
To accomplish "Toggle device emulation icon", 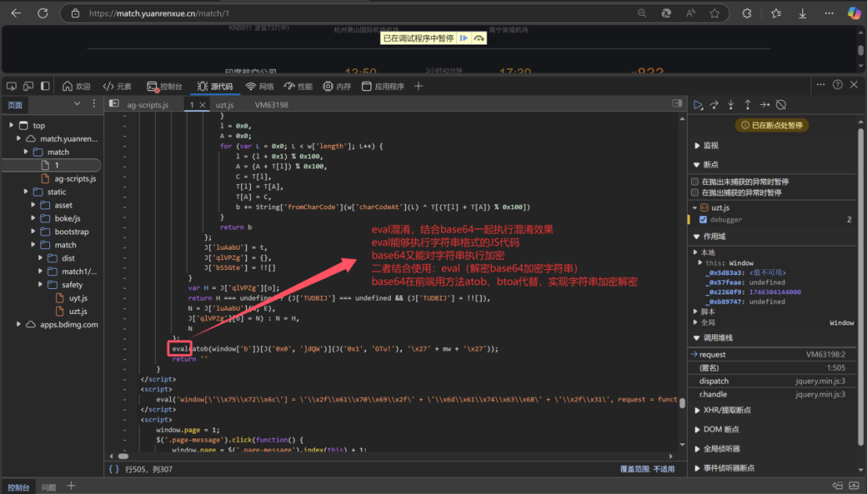I will pyautogui.click(x=28, y=86).
